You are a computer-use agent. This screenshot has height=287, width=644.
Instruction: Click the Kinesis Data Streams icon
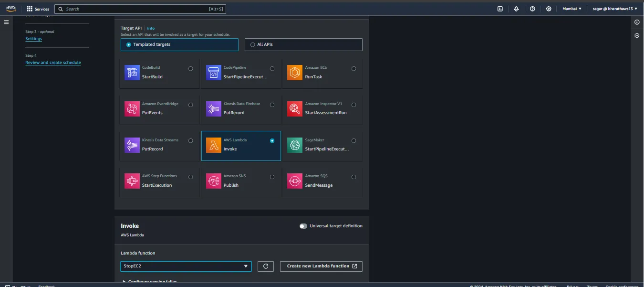click(132, 145)
